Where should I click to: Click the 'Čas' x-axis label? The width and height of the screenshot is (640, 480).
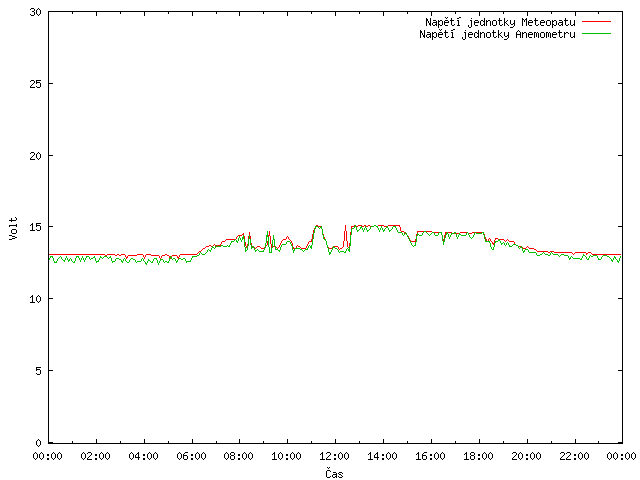pos(334,473)
